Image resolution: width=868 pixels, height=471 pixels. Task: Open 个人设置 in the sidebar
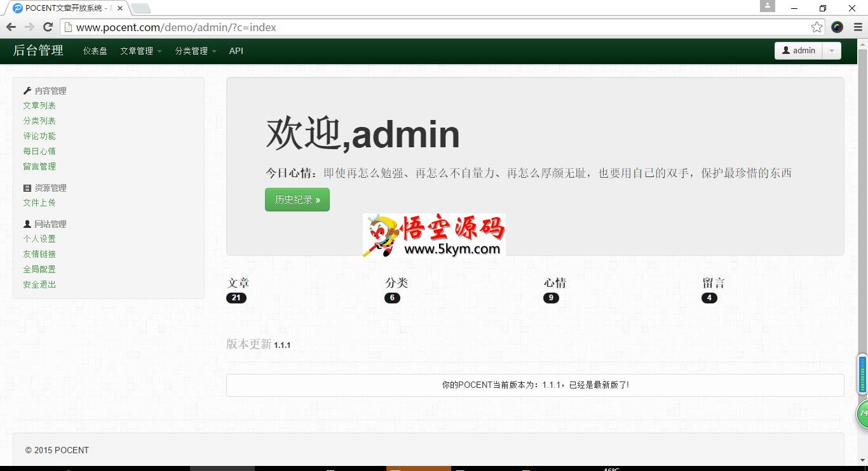tap(39, 239)
